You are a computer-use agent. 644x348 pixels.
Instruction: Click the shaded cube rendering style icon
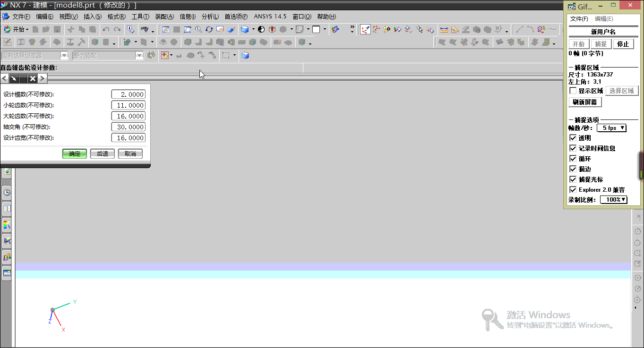click(245, 29)
